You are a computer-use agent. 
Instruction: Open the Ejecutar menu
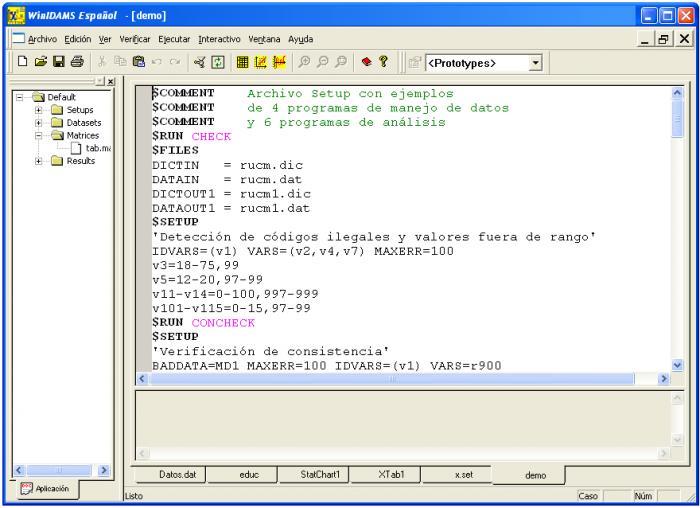pos(174,39)
